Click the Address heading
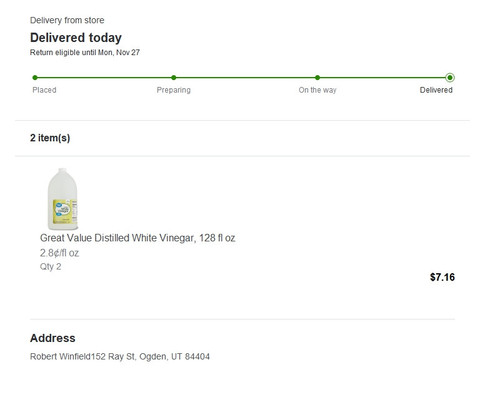The width and height of the screenshot is (500, 404). [53, 338]
